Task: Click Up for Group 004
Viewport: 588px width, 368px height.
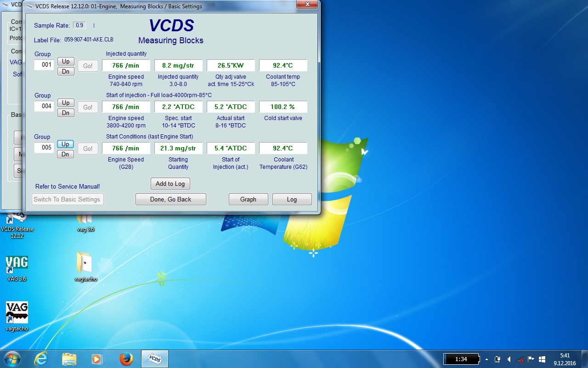Action: tap(66, 103)
